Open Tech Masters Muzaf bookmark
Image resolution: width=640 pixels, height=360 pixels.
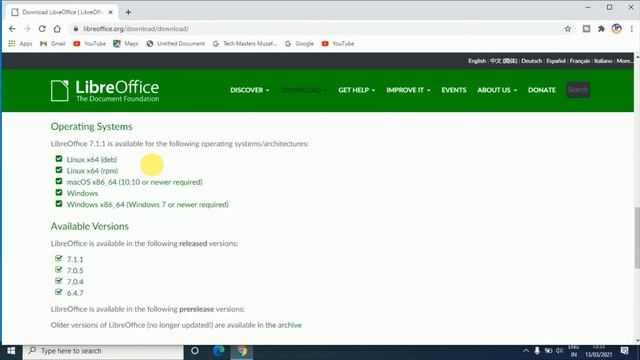(x=244, y=43)
